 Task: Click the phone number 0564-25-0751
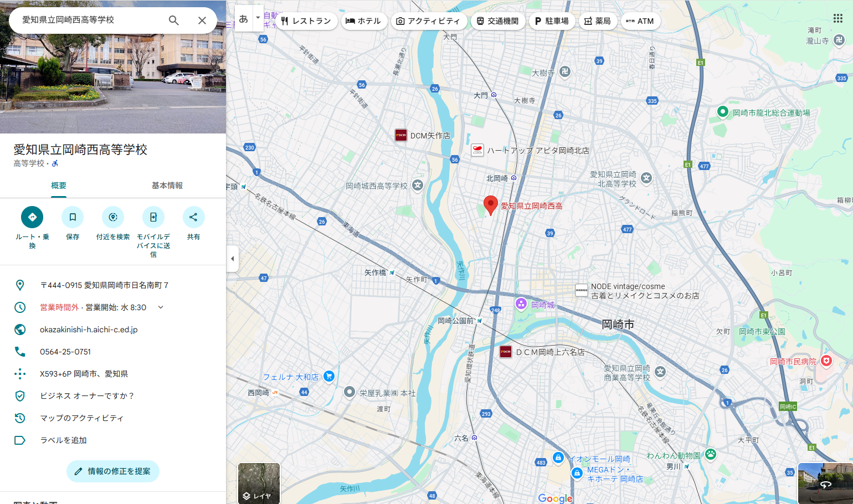coord(65,352)
